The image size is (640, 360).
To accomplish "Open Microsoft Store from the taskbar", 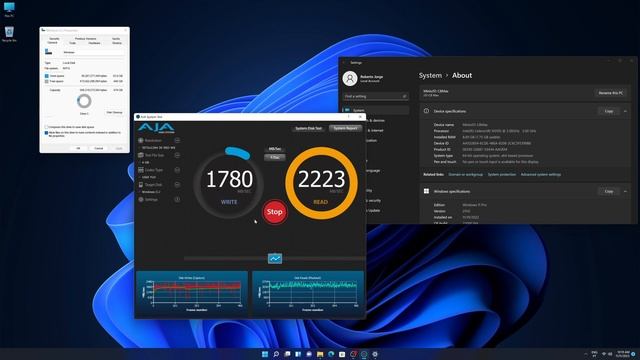I will [342, 354].
